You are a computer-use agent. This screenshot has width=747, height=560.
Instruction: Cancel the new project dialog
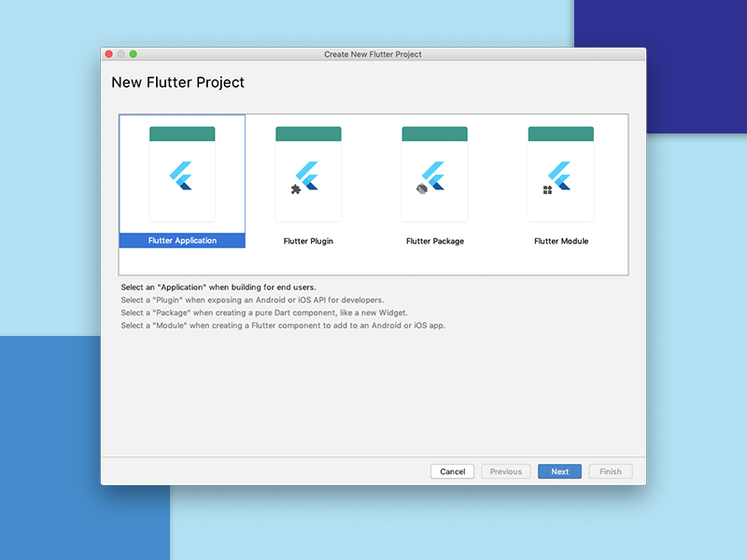[x=452, y=471]
